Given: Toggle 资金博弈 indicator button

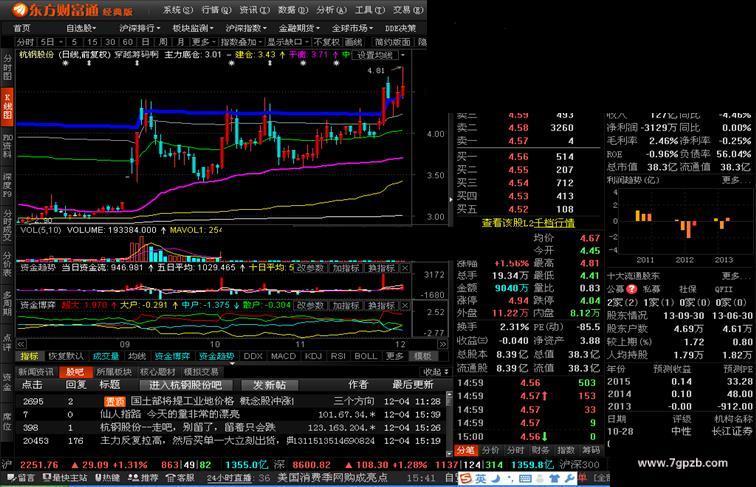Looking at the screenshot, I should pos(172,356).
